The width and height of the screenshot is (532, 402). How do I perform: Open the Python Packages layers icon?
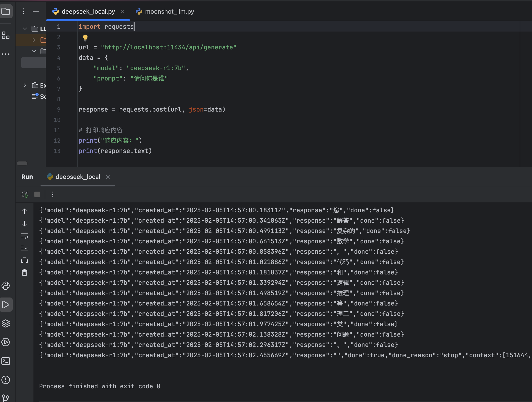tap(6, 323)
